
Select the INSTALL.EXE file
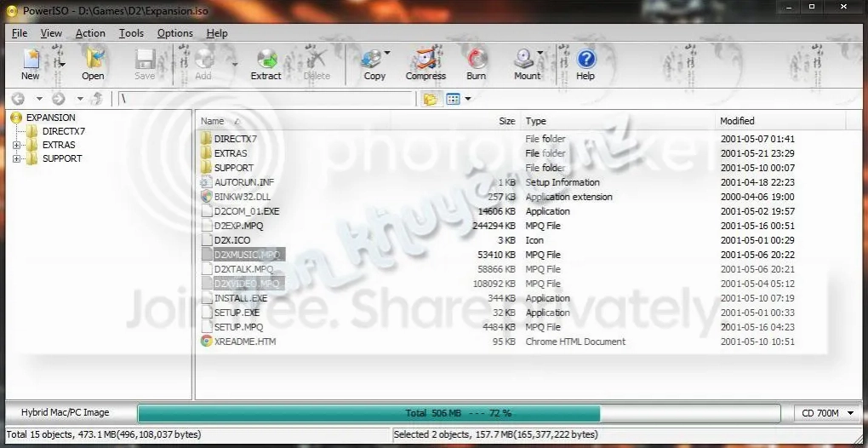point(241,298)
